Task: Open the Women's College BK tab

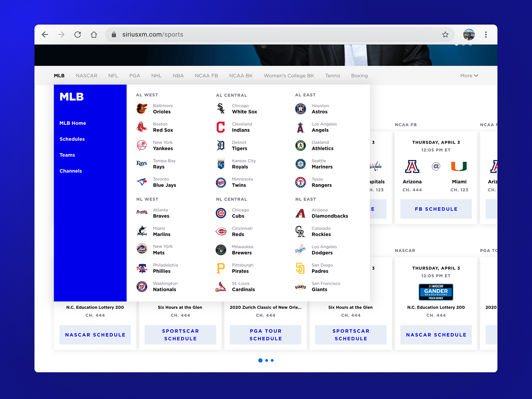Action: (289, 75)
